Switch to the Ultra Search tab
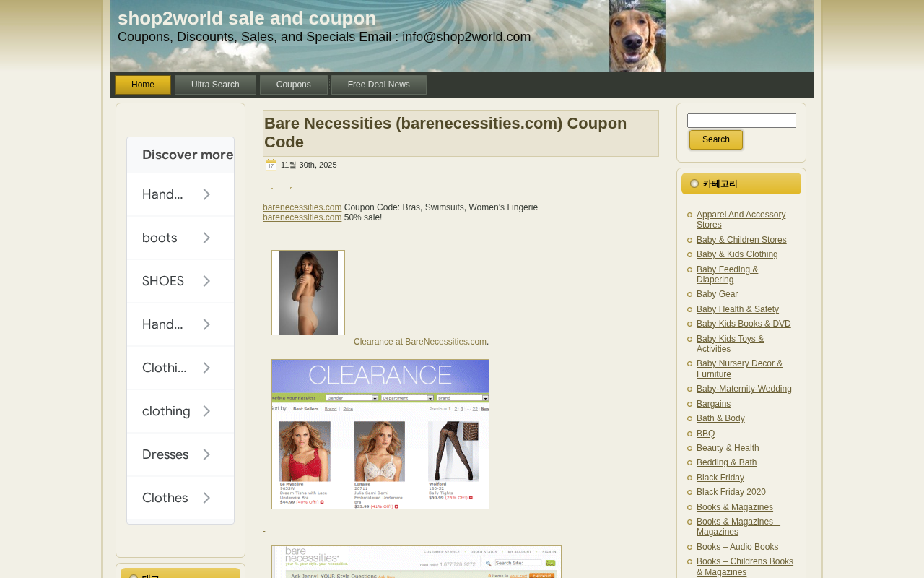 pos(215,85)
